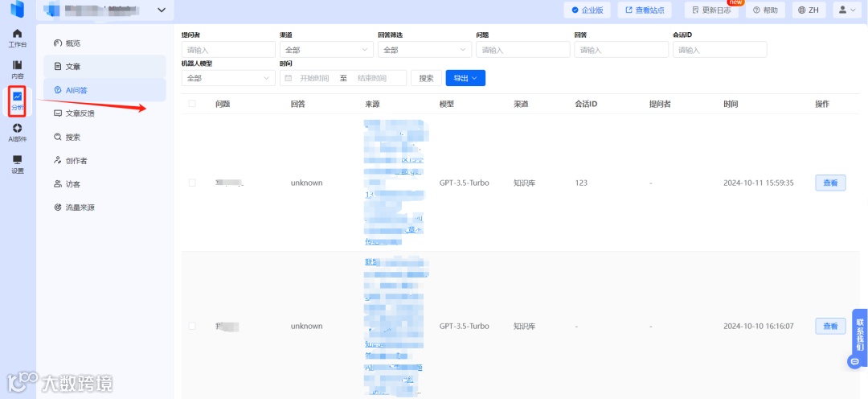Click the calendar icon in time filter

tap(288, 78)
